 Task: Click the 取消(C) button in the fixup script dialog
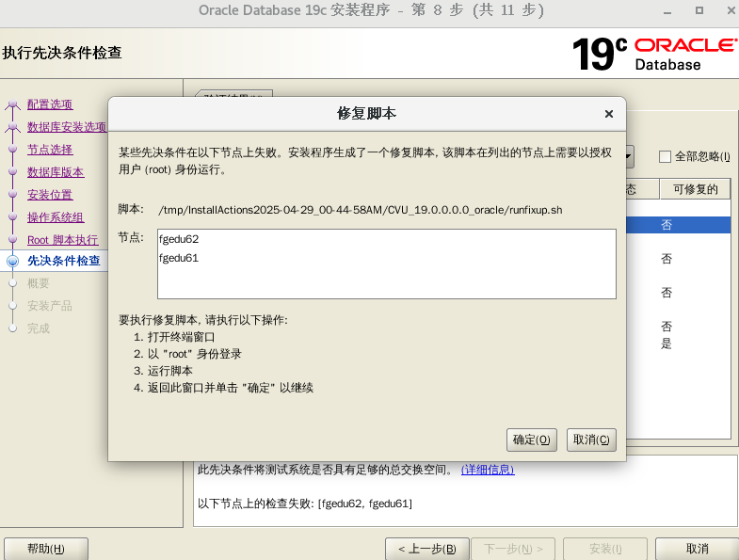[x=591, y=440]
